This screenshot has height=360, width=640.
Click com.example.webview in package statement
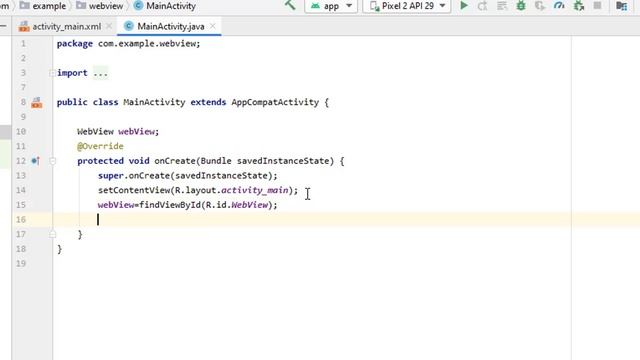[x=148, y=44]
